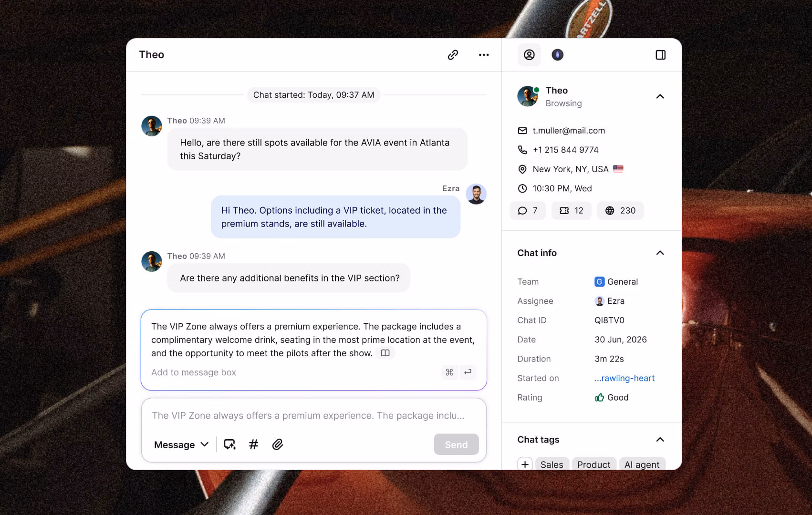Viewport: 812px width, 515px height.
Task: Click Chat ID QI8TV0
Action: point(609,320)
